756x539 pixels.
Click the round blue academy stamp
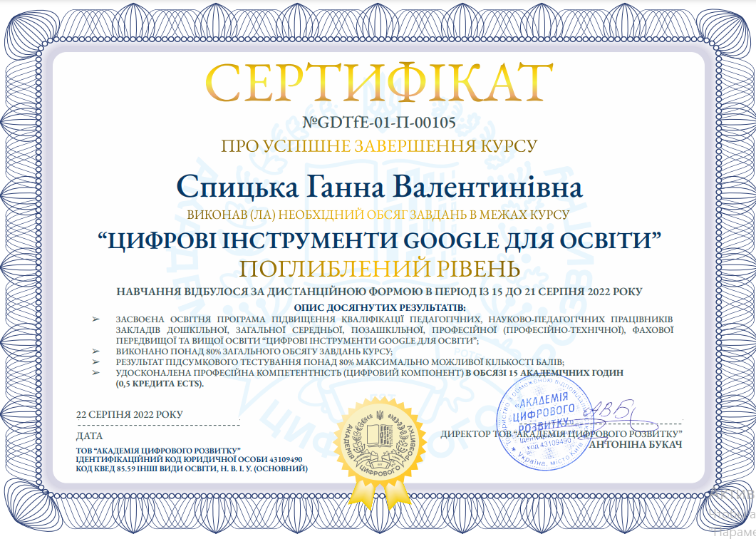[545, 422]
